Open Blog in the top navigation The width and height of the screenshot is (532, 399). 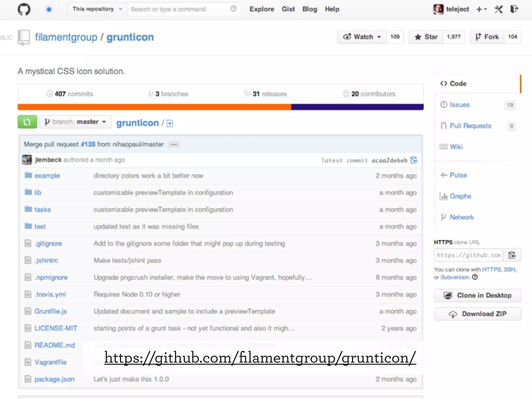pyautogui.click(x=310, y=9)
